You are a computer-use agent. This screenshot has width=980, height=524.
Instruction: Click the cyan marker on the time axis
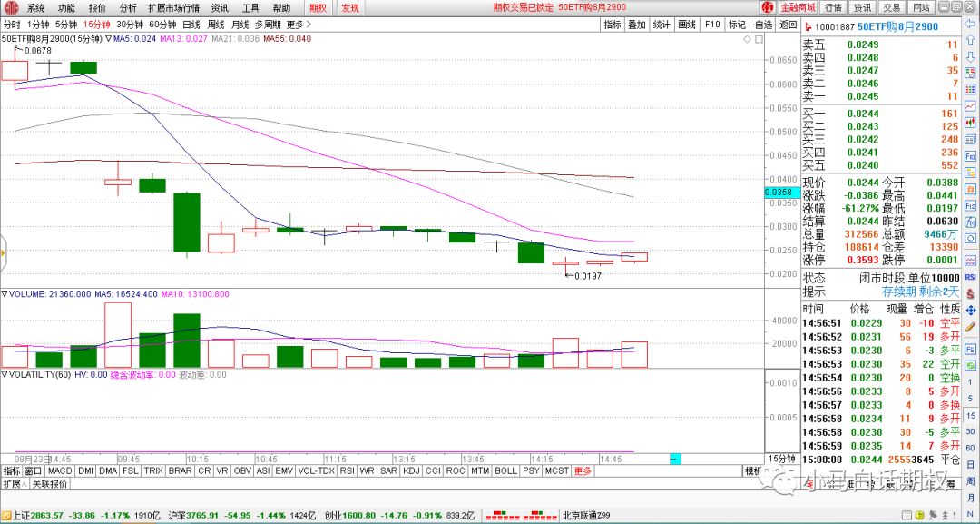click(675, 459)
